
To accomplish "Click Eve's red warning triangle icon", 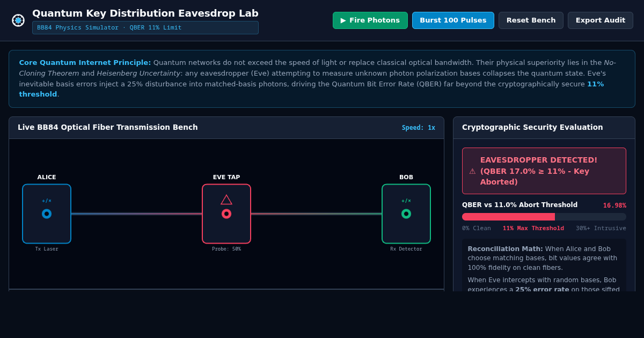I will (x=226, y=200).
